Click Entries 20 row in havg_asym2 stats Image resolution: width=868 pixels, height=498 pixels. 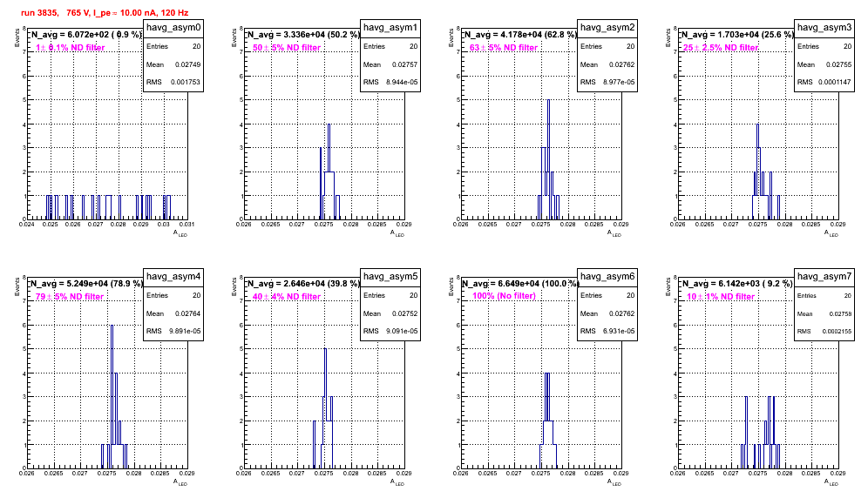tap(607, 46)
